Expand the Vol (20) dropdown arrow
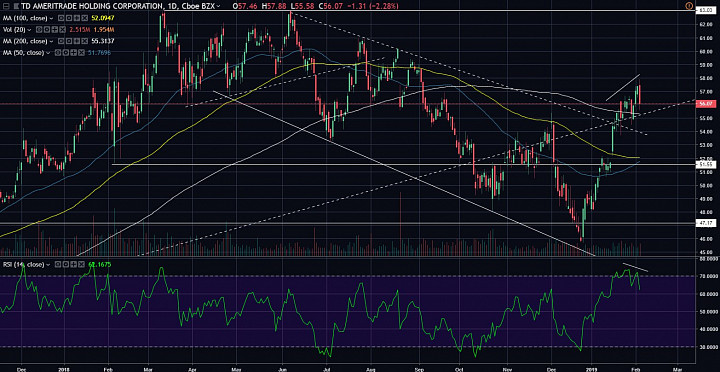This screenshot has width=720, height=372. (29, 30)
